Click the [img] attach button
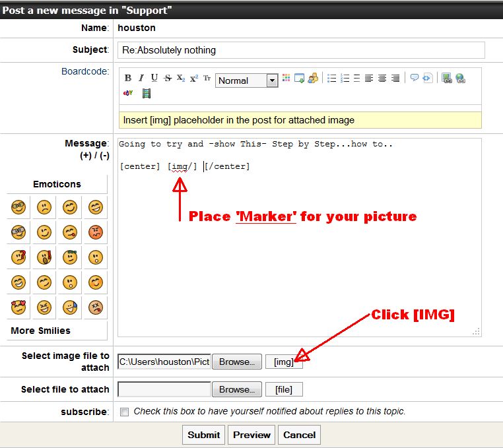 (x=284, y=362)
